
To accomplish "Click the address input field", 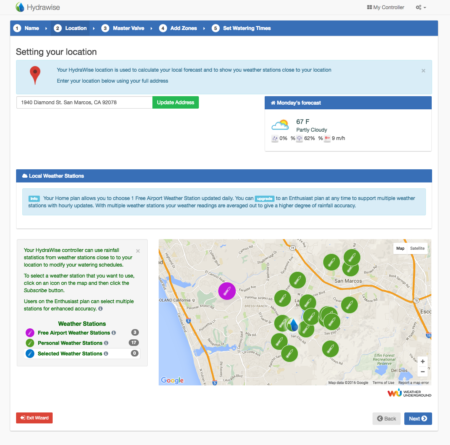I will coord(84,102).
